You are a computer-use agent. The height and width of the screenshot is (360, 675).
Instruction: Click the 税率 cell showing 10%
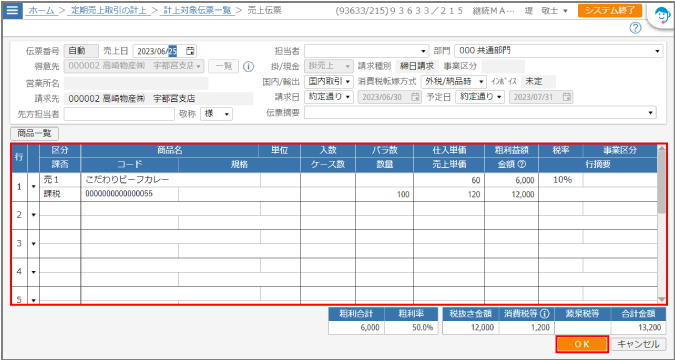tap(561, 180)
